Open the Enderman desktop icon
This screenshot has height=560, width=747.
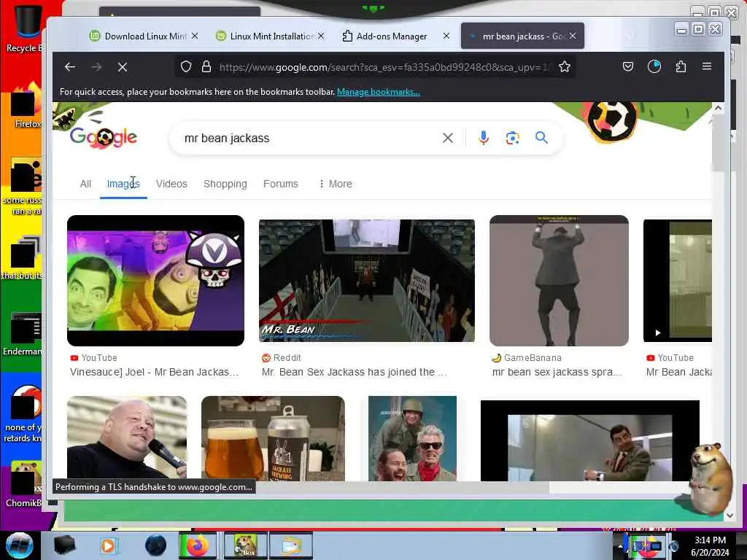pyautogui.click(x=23, y=334)
